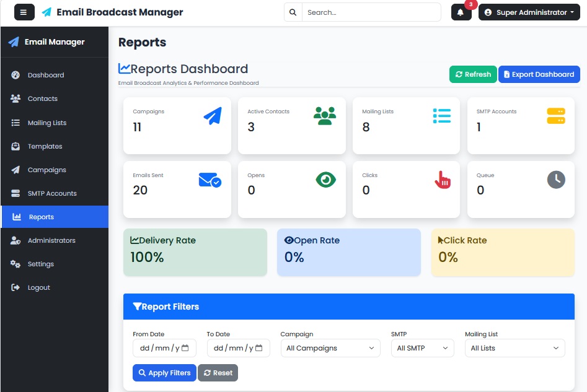
Task: Click the Clicks pointing hand icon
Action: [x=443, y=180]
